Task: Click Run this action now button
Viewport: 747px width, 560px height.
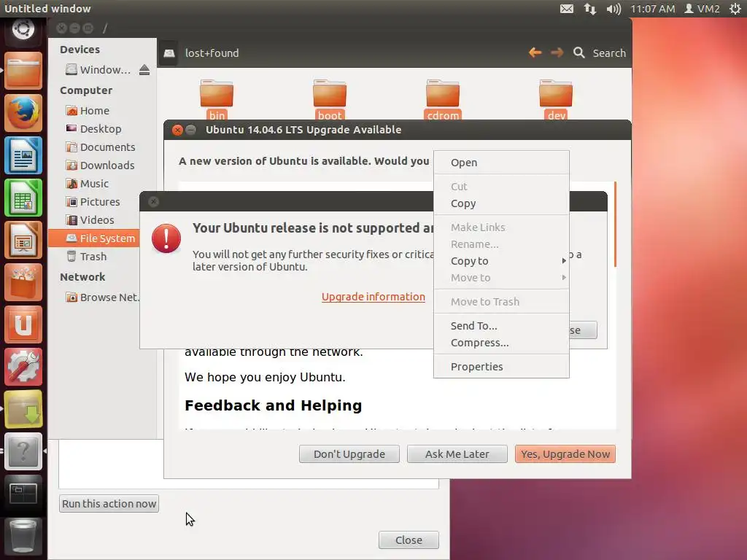Action: point(109,504)
